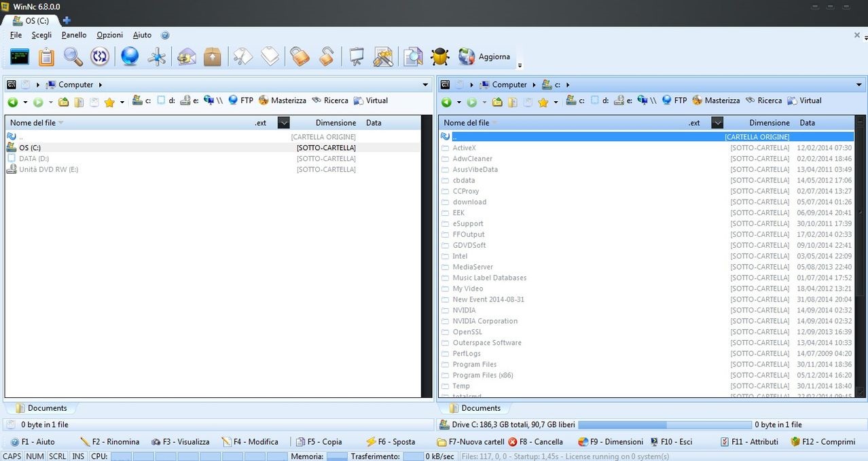
Task: Click F3 - Visualizza button
Action: coord(181,442)
